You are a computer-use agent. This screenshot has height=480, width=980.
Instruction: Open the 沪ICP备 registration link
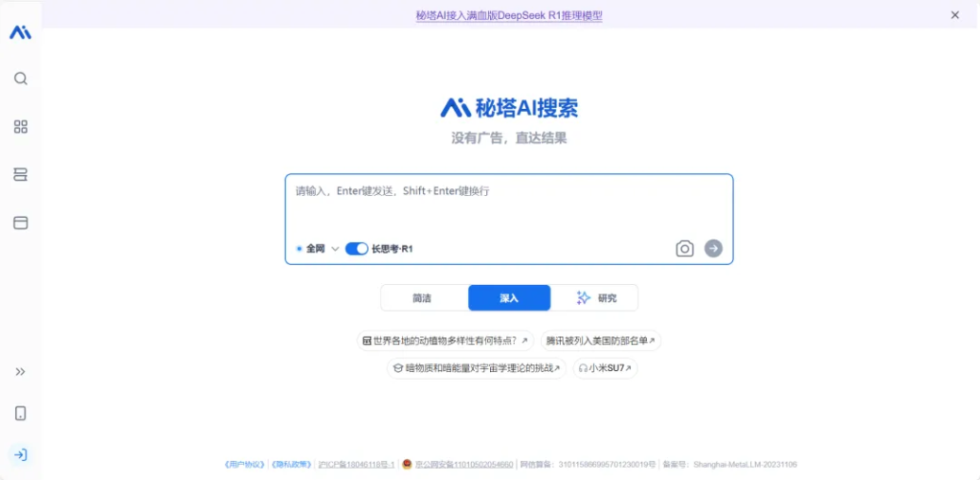[x=356, y=465]
